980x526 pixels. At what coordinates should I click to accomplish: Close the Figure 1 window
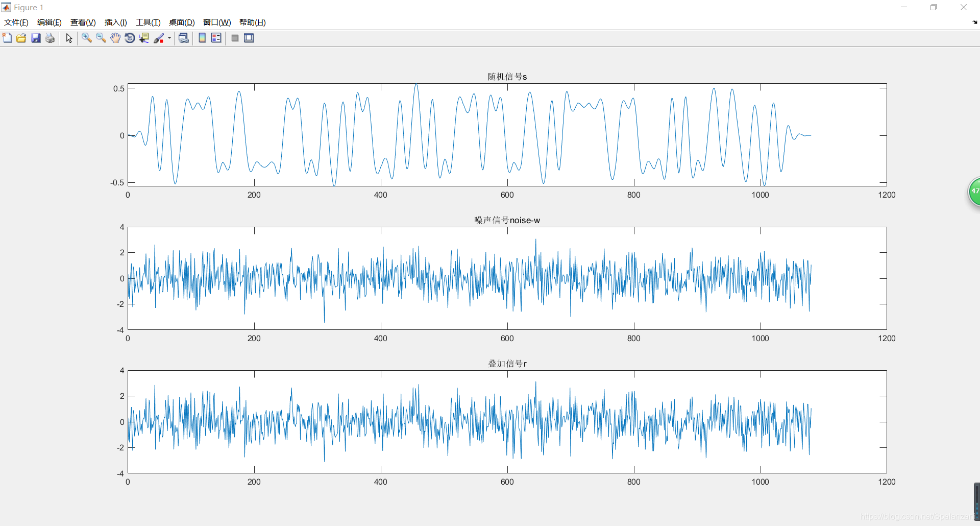964,7
